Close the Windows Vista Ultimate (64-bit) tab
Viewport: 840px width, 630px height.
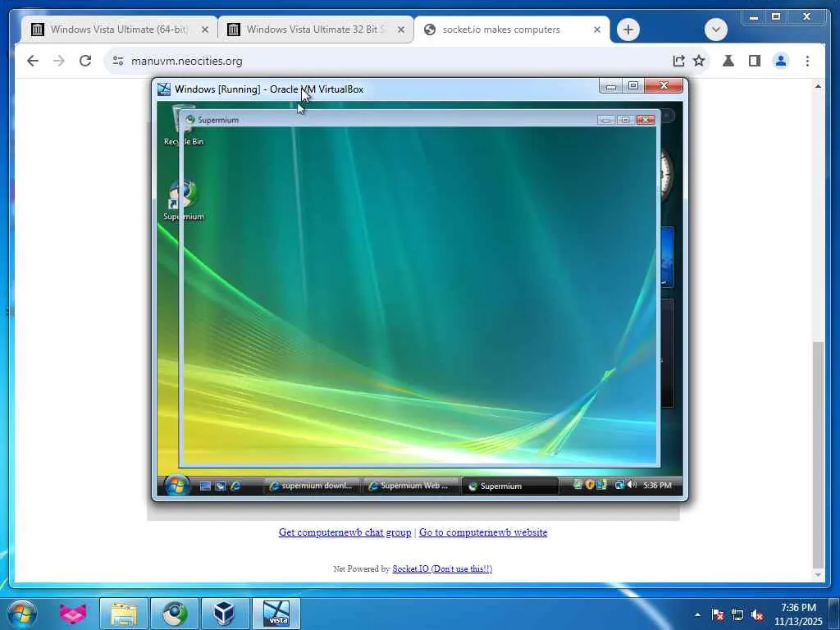pyautogui.click(x=204, y=30)
